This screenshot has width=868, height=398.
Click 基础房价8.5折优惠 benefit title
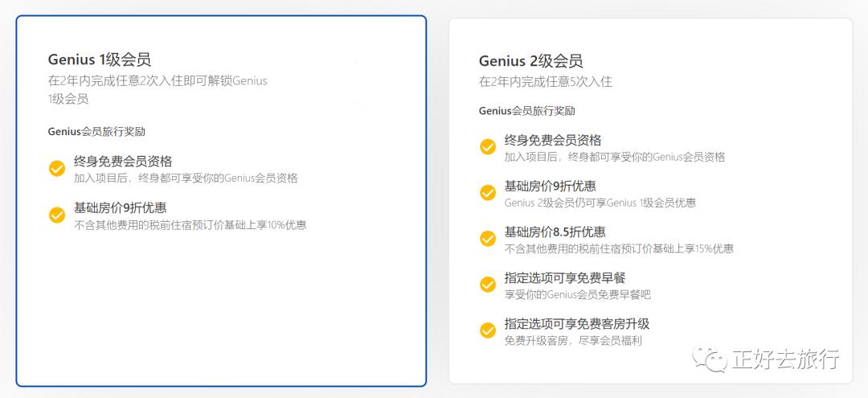555,232
